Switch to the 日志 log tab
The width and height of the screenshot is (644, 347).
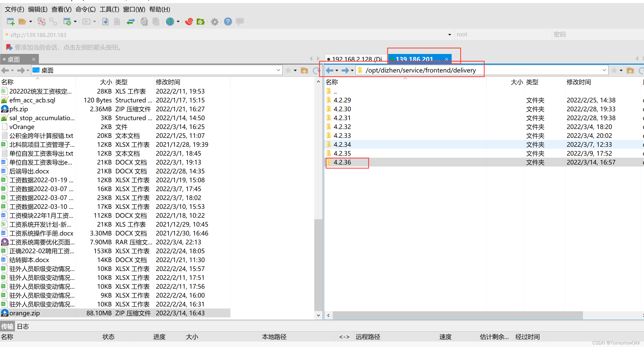[23, 326]
